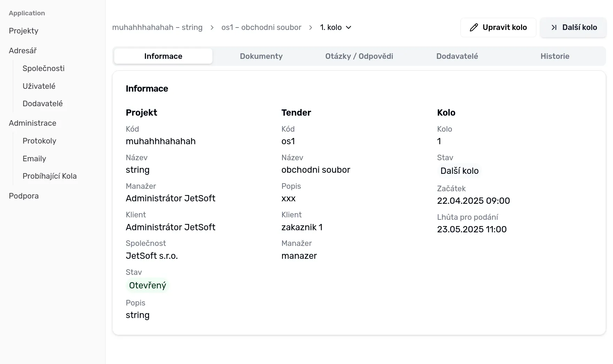Viewport: 613px width, 364px height.
Task: Click the Další kolo button
Action: point(573,28)
